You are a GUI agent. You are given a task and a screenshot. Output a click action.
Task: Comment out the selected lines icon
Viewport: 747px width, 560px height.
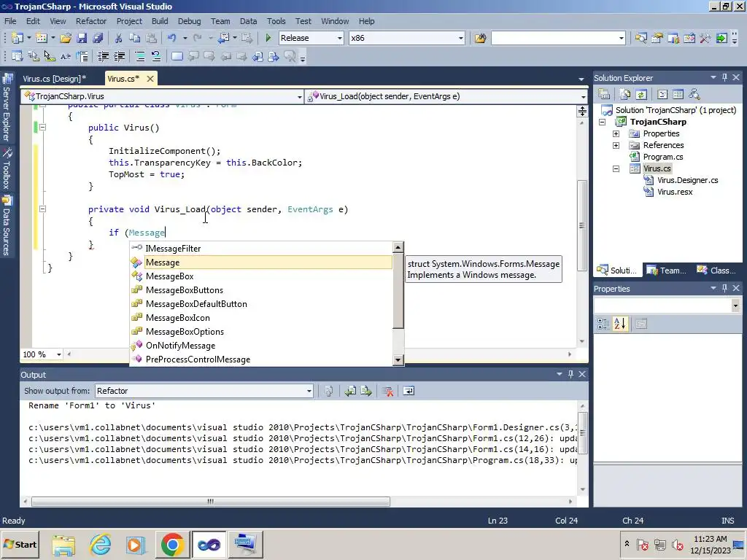pos(140,57)
